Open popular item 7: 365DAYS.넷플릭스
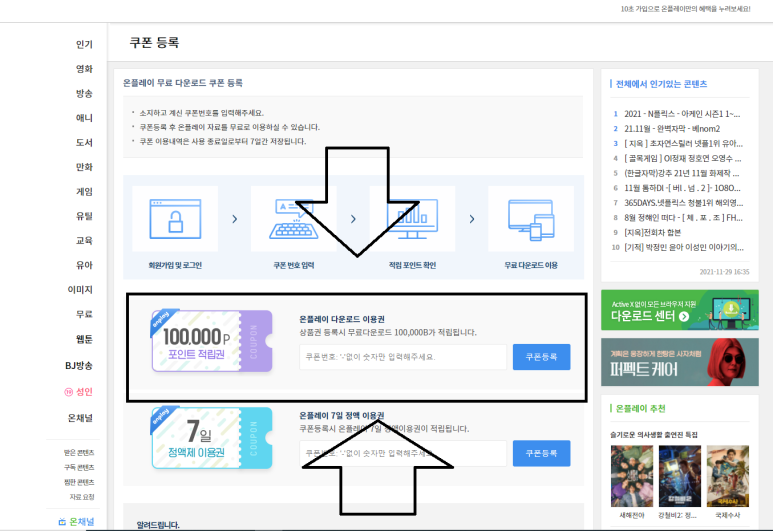The width and height of the screenshot is (773, 531). (x=683, y=203)
